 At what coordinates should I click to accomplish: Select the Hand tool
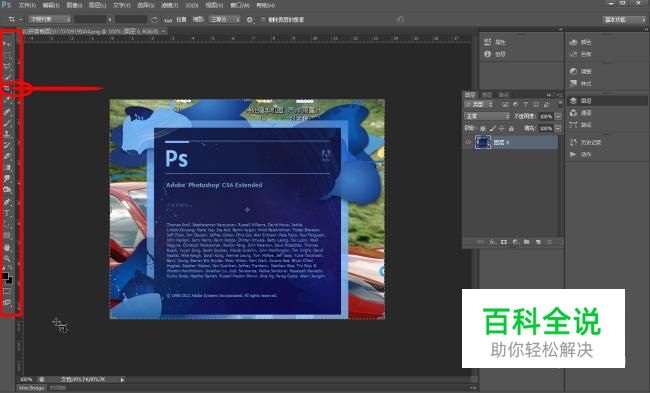pyautogui.click(x=7, y=247)
